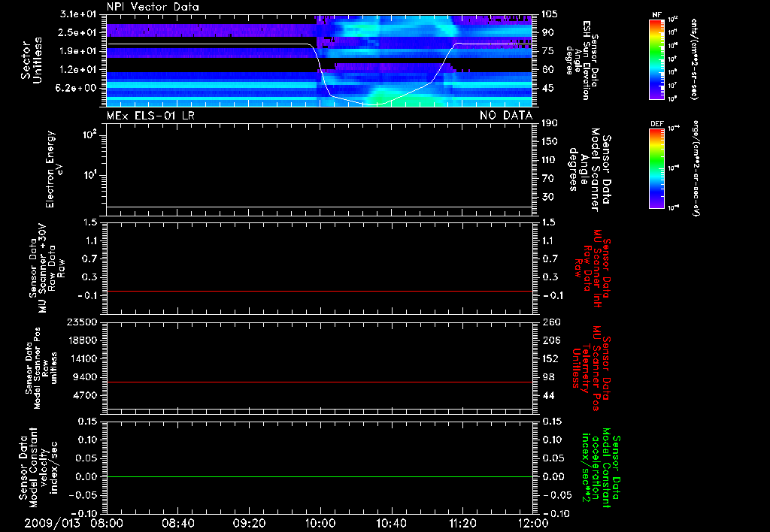Click the 'NPI Vector Data' title
The width and height of the screenshot is (770, 532).
point(153,7)
